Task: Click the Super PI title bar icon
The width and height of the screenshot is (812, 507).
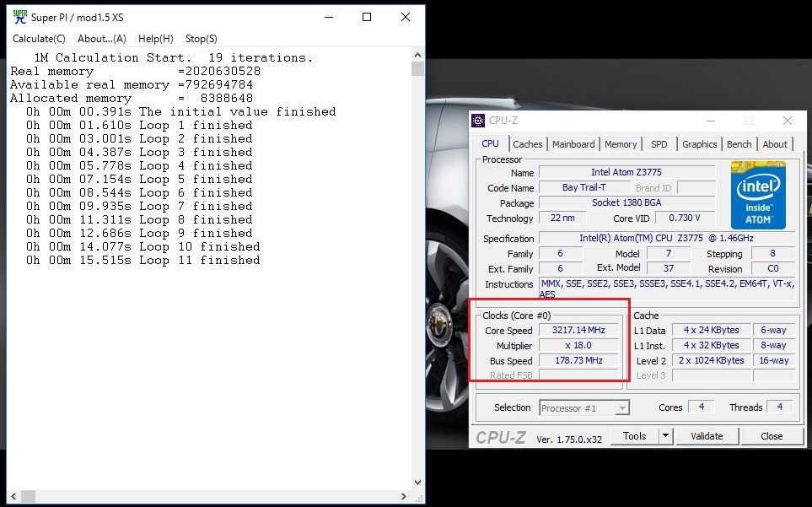Action: coord(19,17)
